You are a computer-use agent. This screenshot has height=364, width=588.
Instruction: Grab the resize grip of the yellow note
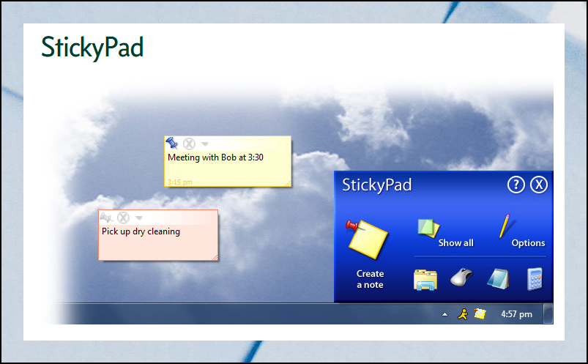point(289,184)
